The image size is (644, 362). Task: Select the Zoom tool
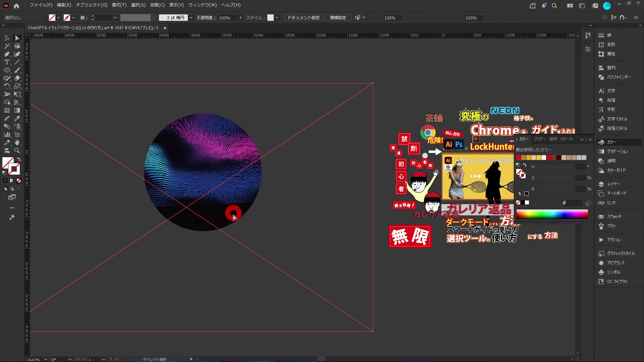pos(17,150)
